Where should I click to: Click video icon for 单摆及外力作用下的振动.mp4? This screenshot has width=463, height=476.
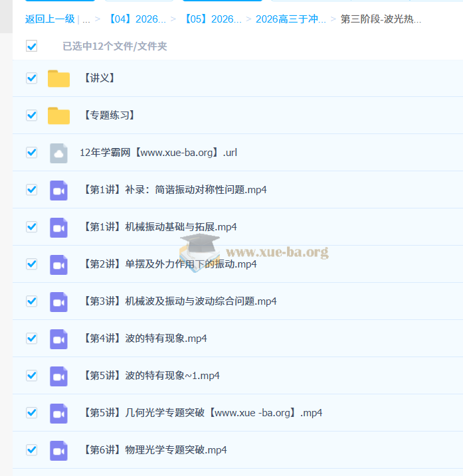click(x=58, y=264)
